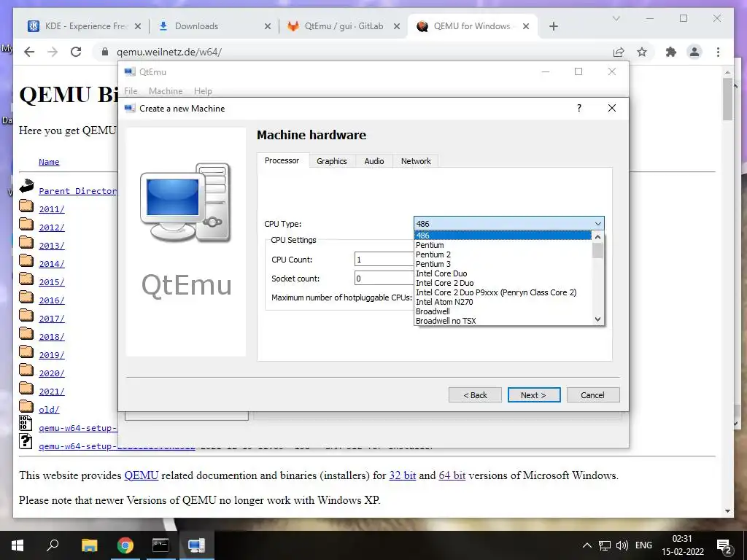Image resolution: width=747 pixels, height=560 pixels.
Task: Click the Next button
Action: tap(533, 394)
